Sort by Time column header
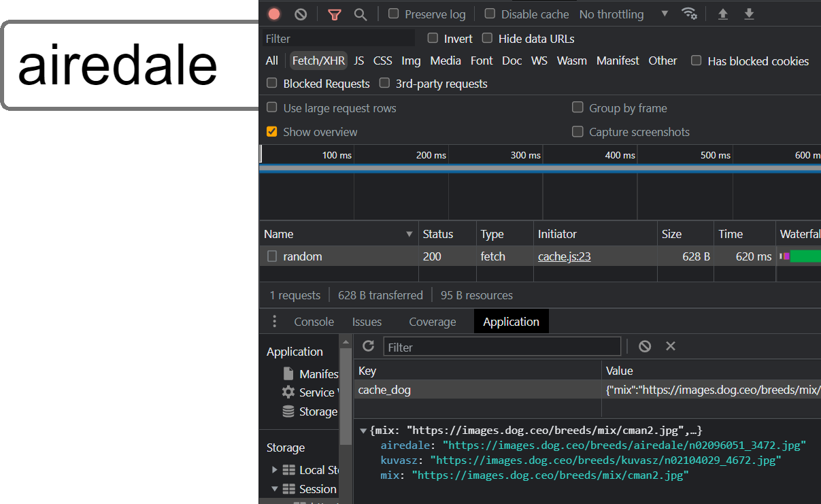Image resolution: width=821 pixels, height=504 pixels. [744, 234]
